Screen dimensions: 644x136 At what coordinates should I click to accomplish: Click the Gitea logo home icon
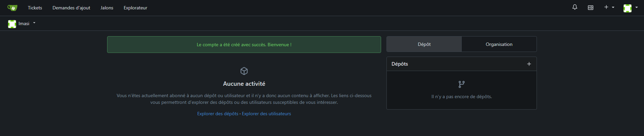tap(12, 8)
